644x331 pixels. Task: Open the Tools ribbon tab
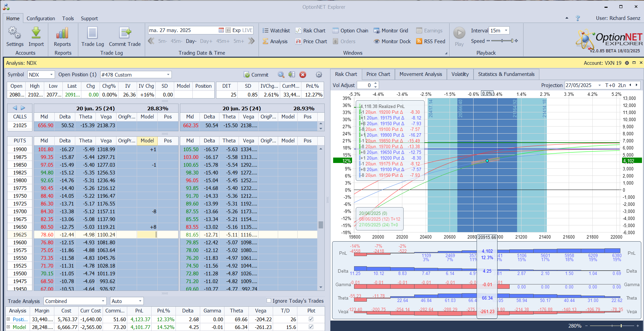tap(68, 19)
